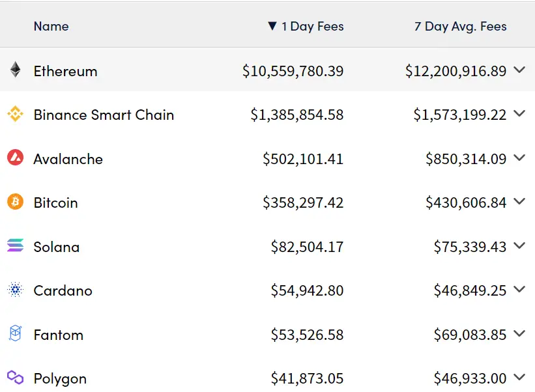Expand the Bitcoin row chevron
535x392 pixels.
coord(519,201)
